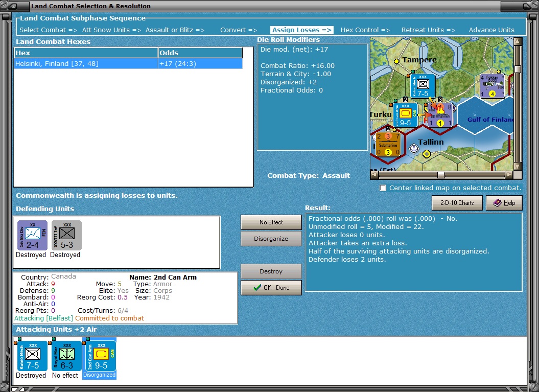The width and height of the screenshot is (539, 392).
Task: Click the +17 (24:3) odds cell
Action: click(x=200, y=63)
